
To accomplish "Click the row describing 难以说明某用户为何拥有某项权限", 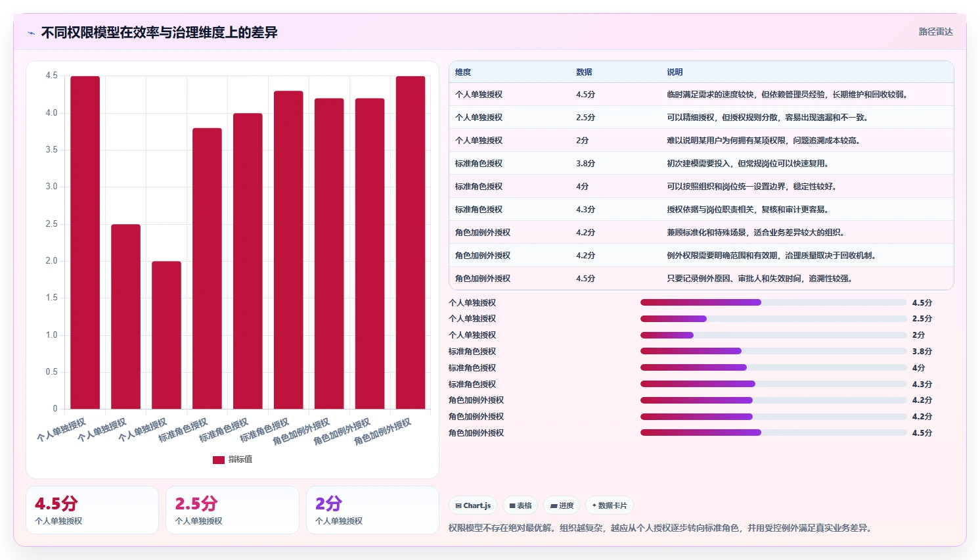I will [x=701, y=141].
